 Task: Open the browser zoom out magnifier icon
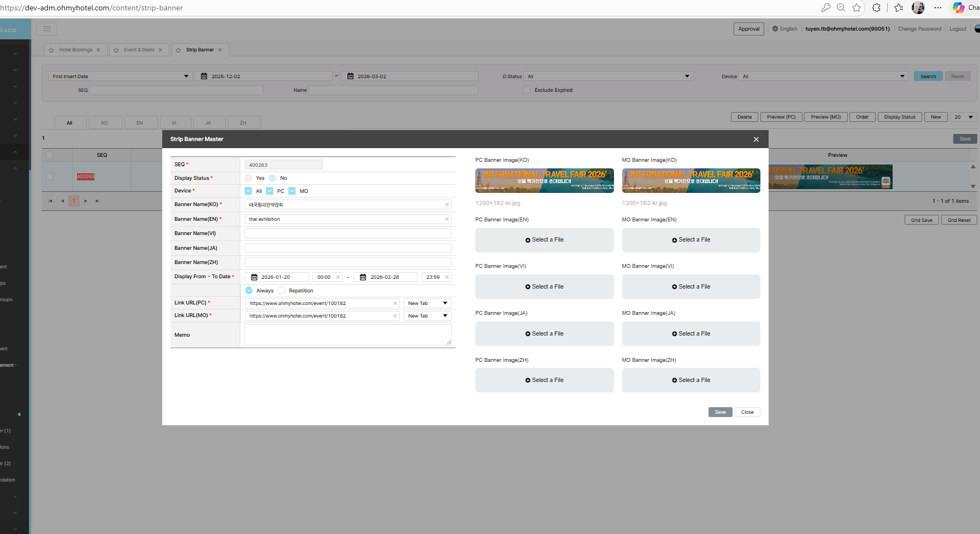841,8
